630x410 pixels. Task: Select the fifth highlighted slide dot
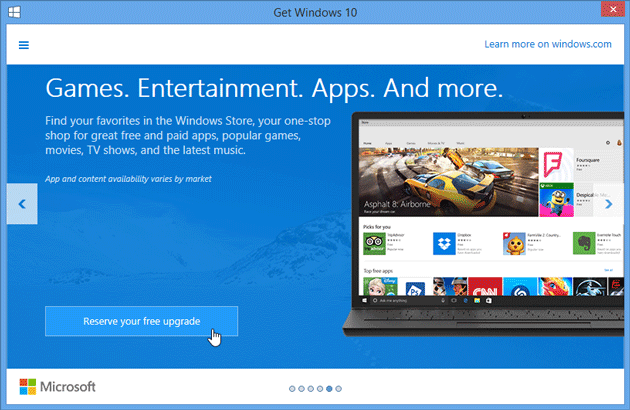(x=329, y=389)
